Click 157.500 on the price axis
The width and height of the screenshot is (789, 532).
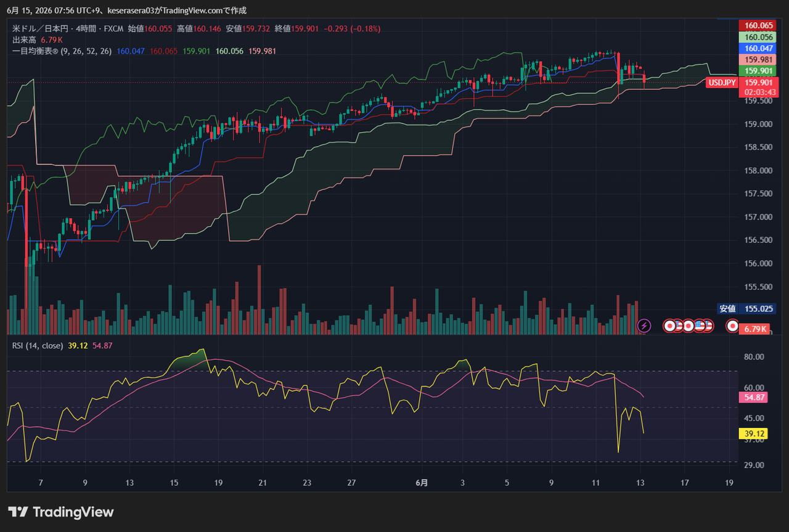pyautogui.click(x=757, y=194)
